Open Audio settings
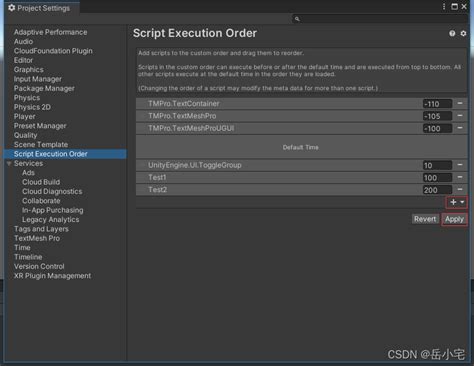Image resolution: width=474 pixels, height=366 pixels. pos(23,42)
